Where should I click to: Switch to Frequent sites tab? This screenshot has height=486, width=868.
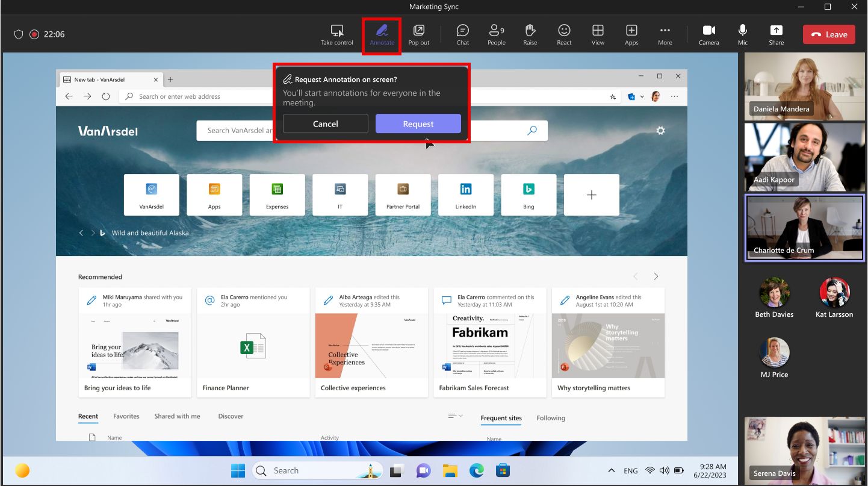tap(501, 418)
